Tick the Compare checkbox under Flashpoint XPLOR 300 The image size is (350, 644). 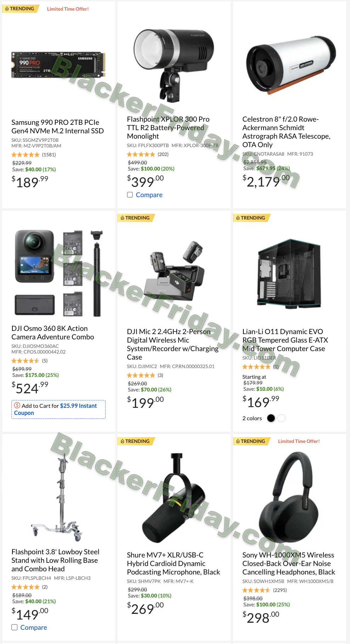130,195
